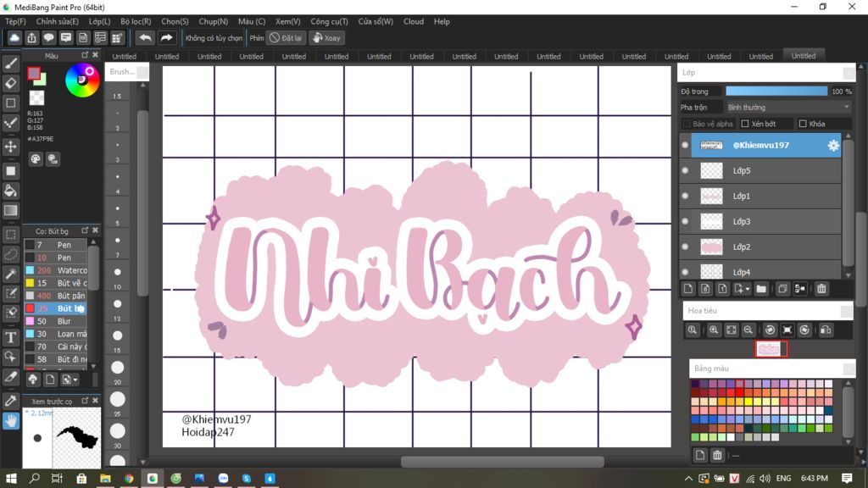Zoom out using navigator magnifier minus
Viewport: 868px width, 488px height.
click(748, 330)
